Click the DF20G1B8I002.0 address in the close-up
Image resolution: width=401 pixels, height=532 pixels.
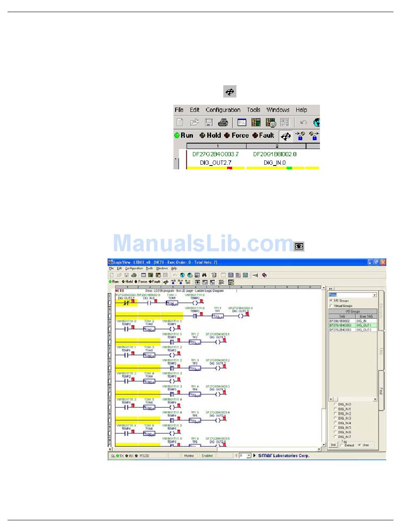pos(275,155)
